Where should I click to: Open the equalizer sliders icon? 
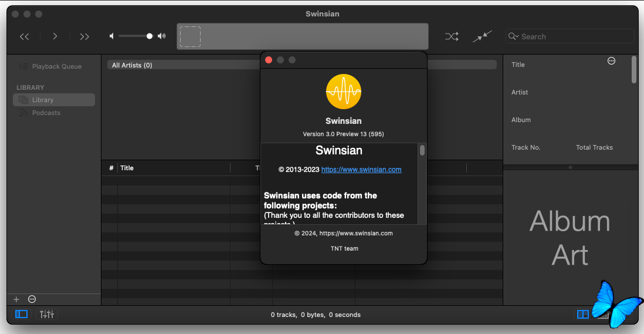47,314
